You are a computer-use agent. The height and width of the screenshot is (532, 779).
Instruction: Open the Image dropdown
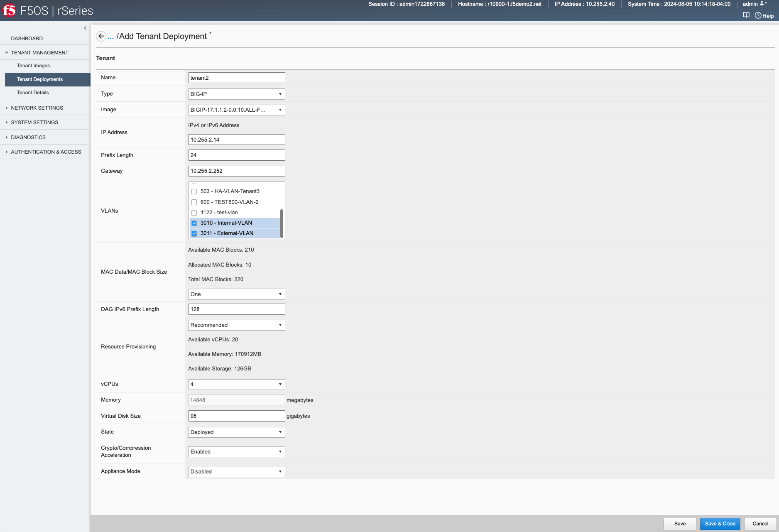tap(236, 110)
